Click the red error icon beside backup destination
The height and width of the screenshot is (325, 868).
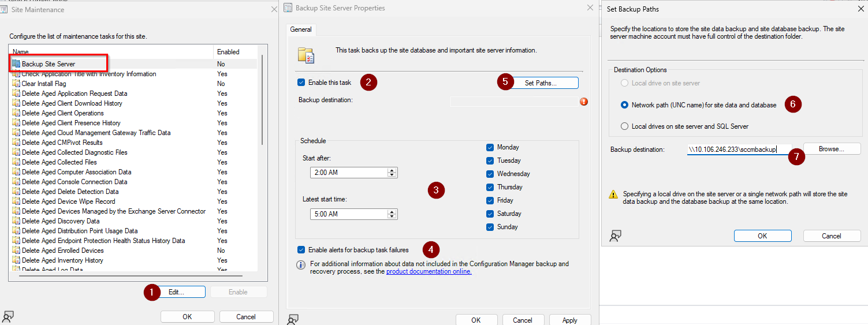point(584,102)
